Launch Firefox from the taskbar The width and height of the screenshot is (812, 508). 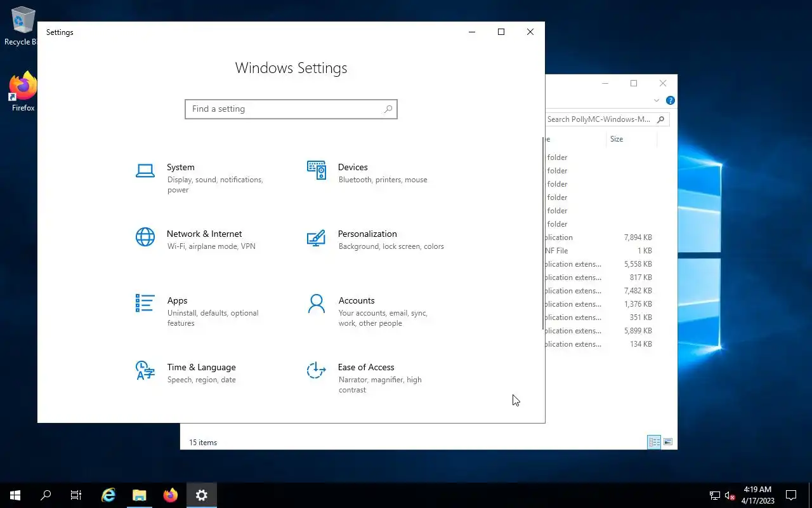pos(171,495)
